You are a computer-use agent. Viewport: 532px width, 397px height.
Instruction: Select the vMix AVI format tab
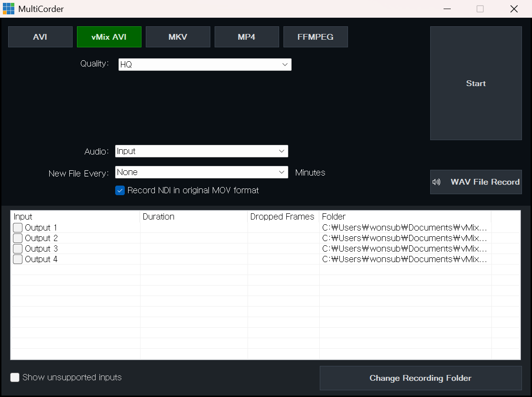tap(109, 37)
